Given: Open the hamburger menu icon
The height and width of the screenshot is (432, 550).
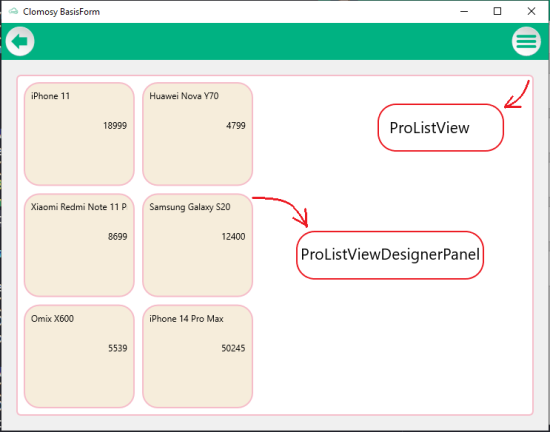Looking at the screenshot, I should (526, 41).
